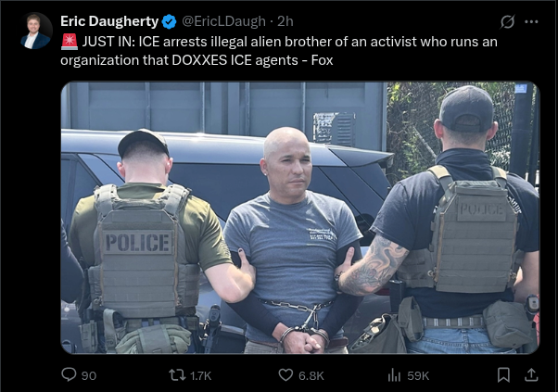The image size is (558, 392).
Task: Click the red siren emoji in the tweet
Action: tap(70, 42)
